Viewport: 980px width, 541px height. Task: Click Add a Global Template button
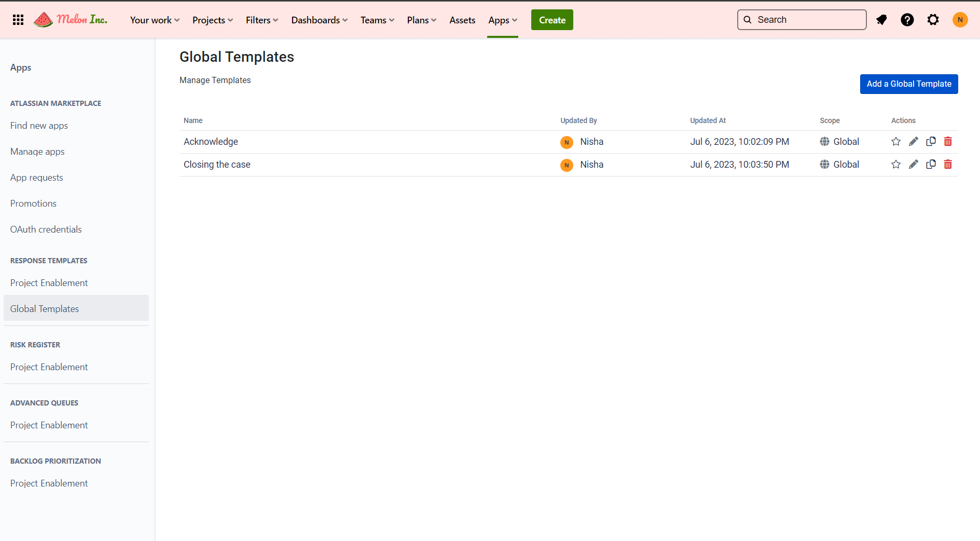pyautogui.click(x=908, y=84)
